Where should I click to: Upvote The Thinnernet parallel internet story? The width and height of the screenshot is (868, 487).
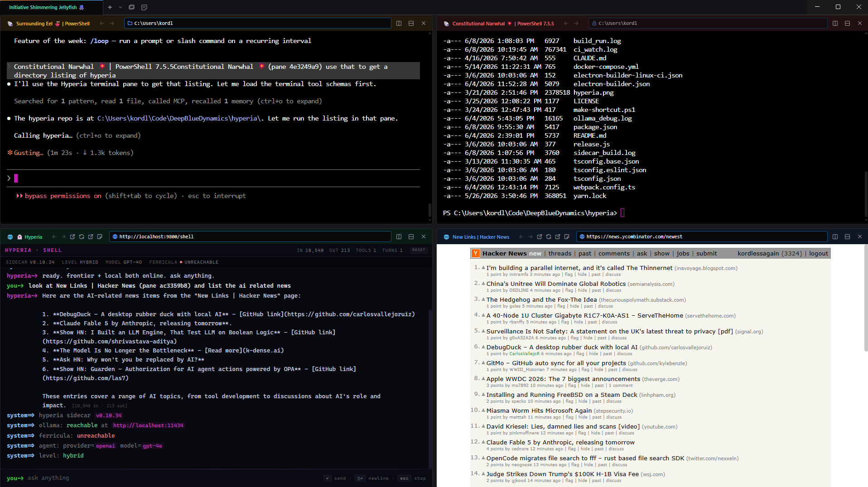(483, 268)
